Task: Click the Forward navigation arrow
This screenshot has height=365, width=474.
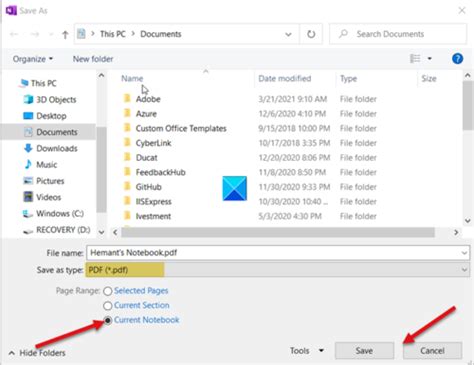Action: click(35, 34)
